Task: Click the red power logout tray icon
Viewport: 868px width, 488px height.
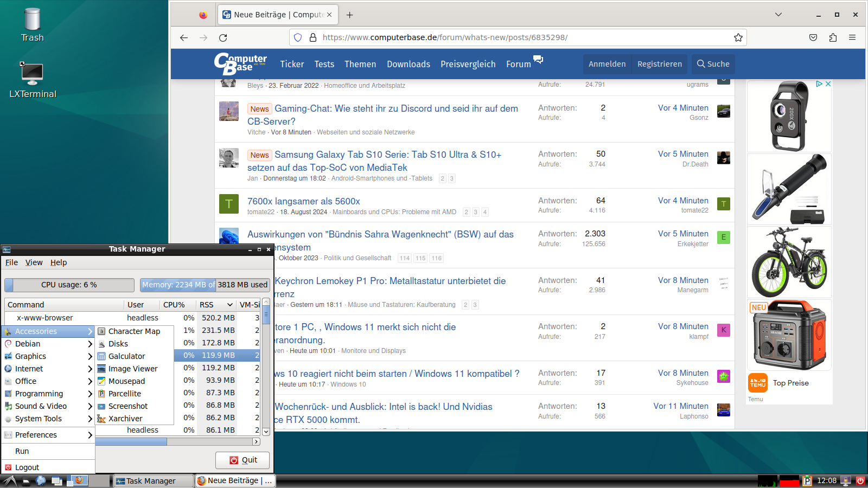Action: coord(860,481)
